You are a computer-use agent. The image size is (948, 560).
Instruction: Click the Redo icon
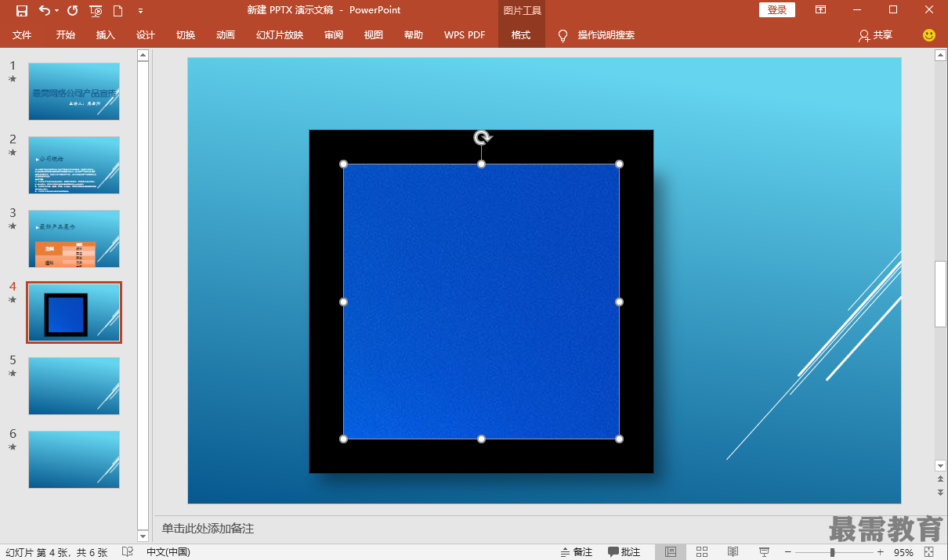click(73, 10)
